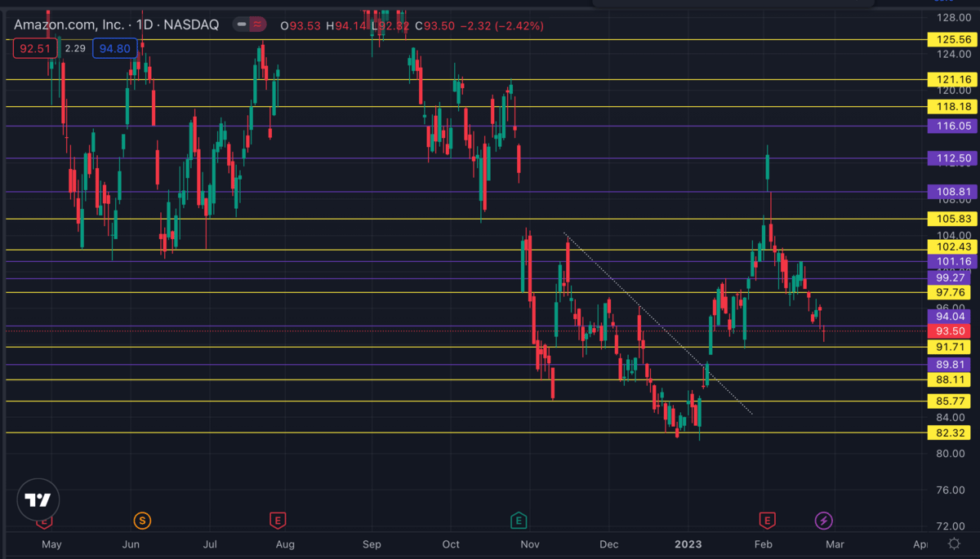
Task: Click the Amazon.com, Inc. symbol title
Action: tap(71, 24)
